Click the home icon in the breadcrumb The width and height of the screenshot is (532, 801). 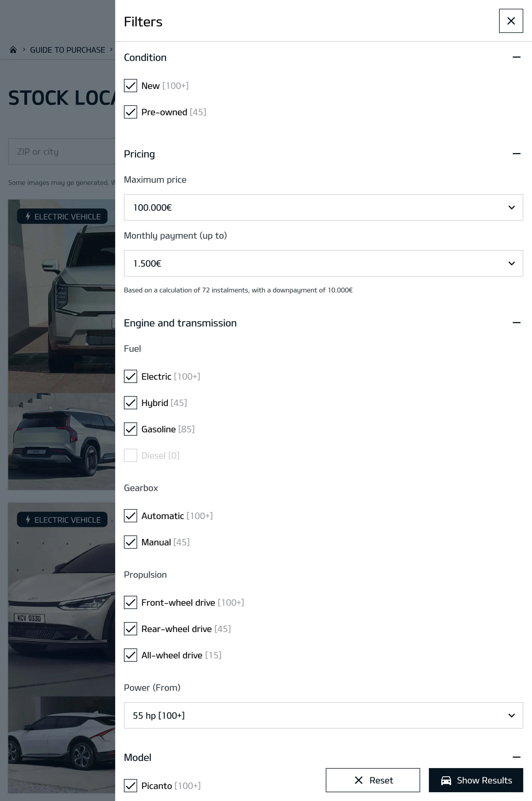click(x=13, y=50)
